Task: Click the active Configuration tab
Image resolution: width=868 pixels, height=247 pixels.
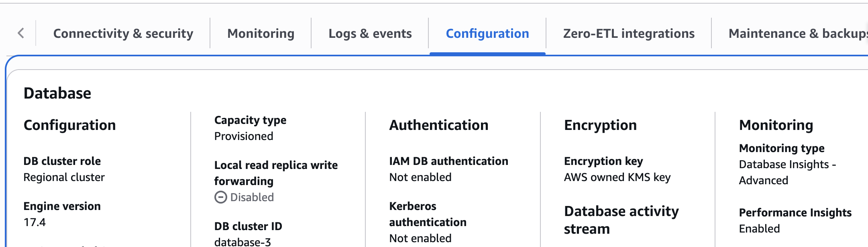Action: click(x=487, y=33)
